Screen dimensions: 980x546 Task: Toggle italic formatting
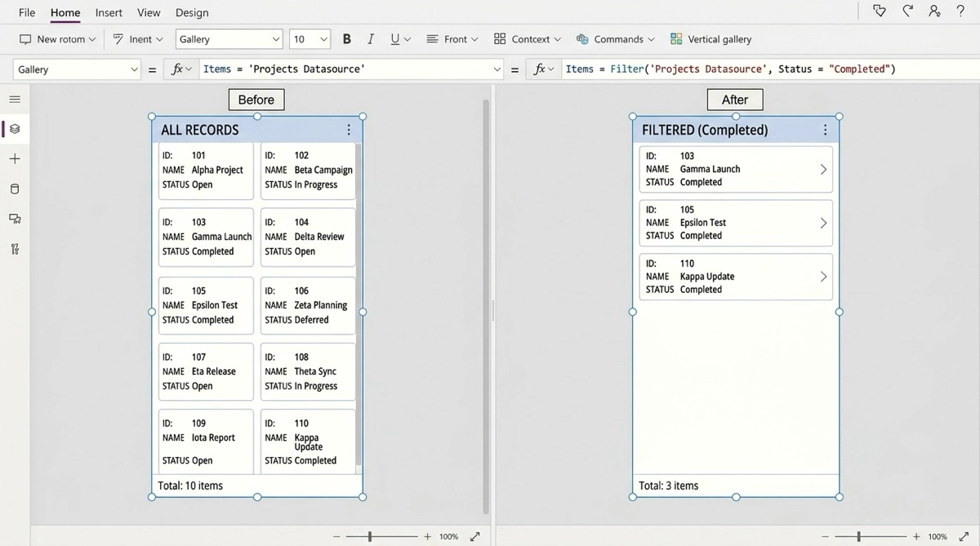coord(371,39)
